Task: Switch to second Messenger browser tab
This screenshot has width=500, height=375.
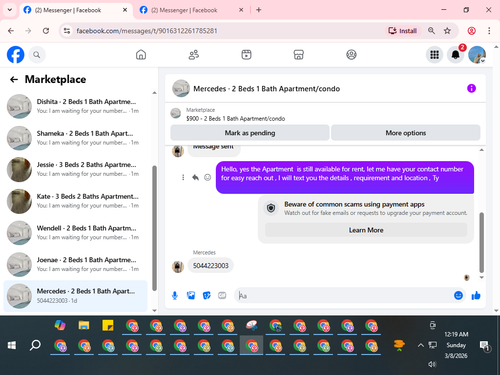Action: [x=192, y=10]
